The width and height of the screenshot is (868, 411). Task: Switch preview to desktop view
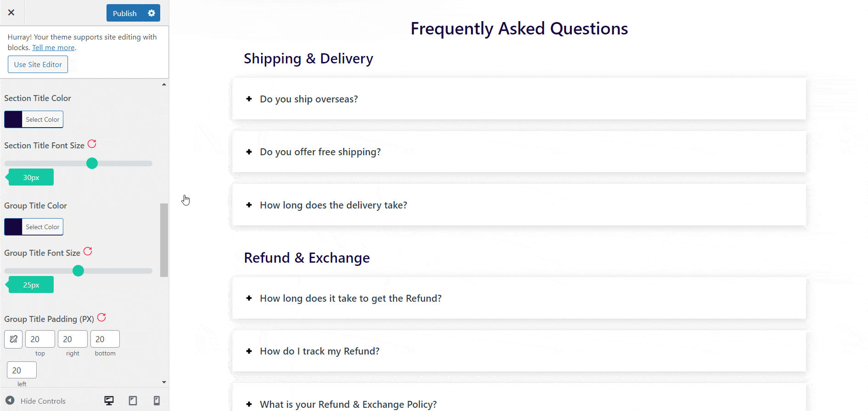pyautogui.click(x=109, y=400)
